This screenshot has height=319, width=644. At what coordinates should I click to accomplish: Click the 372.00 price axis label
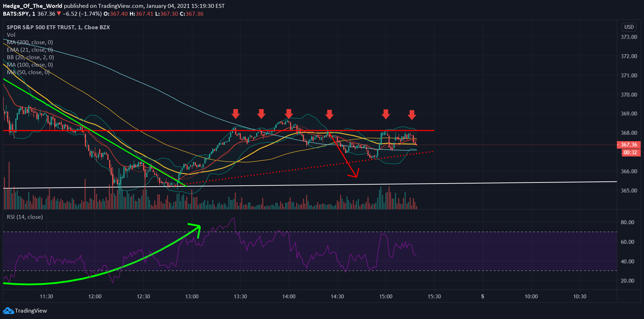tap(629, 56)
